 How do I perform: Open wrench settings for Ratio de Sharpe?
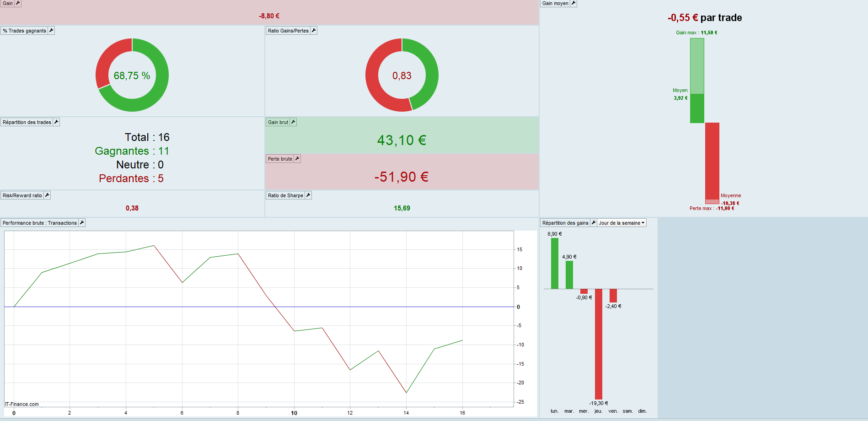coord(308,195)
